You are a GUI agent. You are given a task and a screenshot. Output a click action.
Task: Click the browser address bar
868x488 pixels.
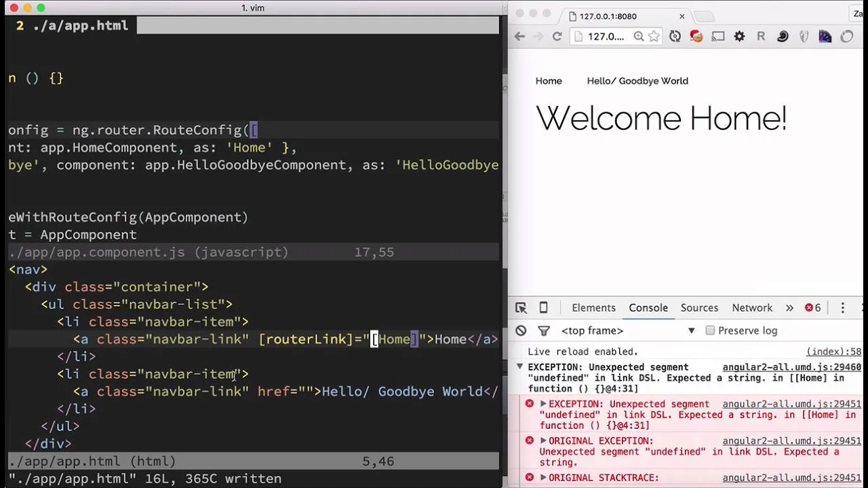pyautogui.click(x=616, y=37)
